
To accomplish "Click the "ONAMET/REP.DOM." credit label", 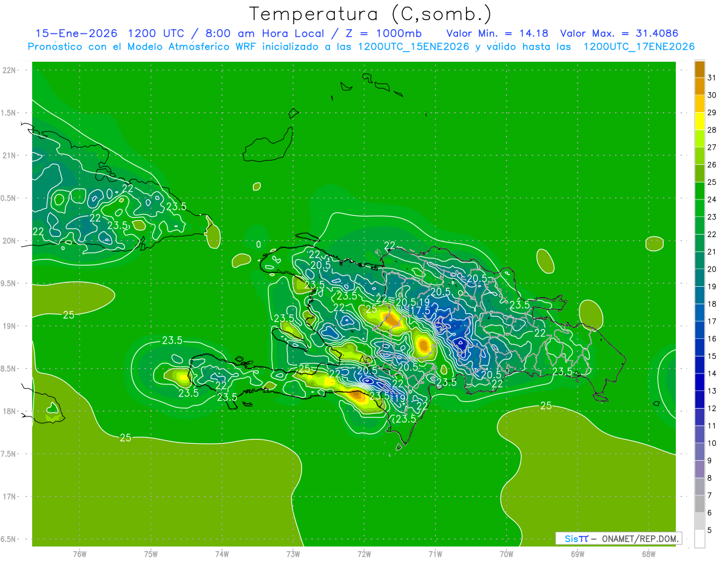I will point(639,538).
